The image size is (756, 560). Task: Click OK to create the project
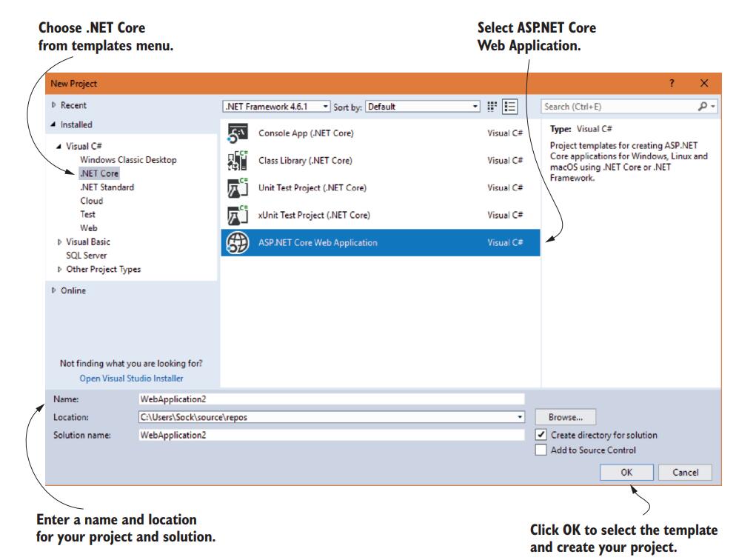click(626, 472)
